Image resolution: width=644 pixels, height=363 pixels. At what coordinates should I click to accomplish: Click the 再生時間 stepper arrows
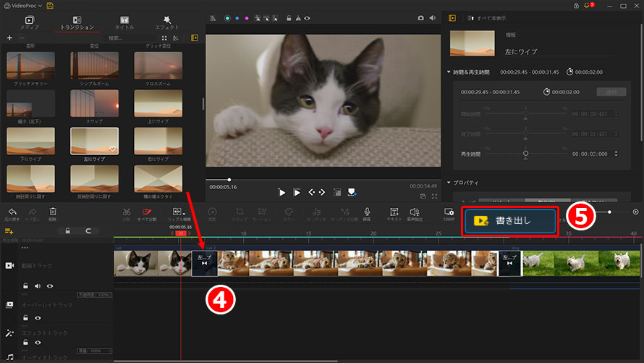tap(616, 154)
